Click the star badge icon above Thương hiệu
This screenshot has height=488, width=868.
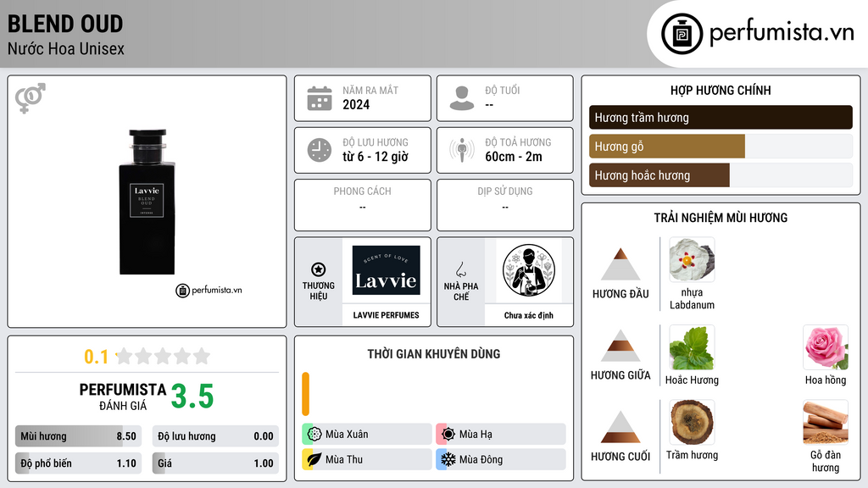click(x=319, y=269)
